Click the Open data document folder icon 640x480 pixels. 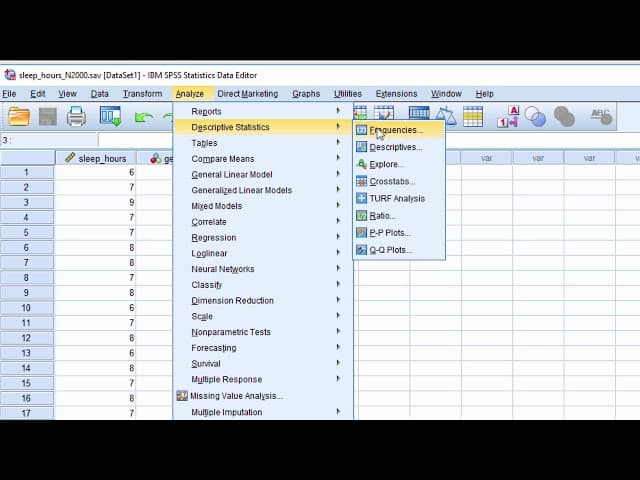coord(19,117)
